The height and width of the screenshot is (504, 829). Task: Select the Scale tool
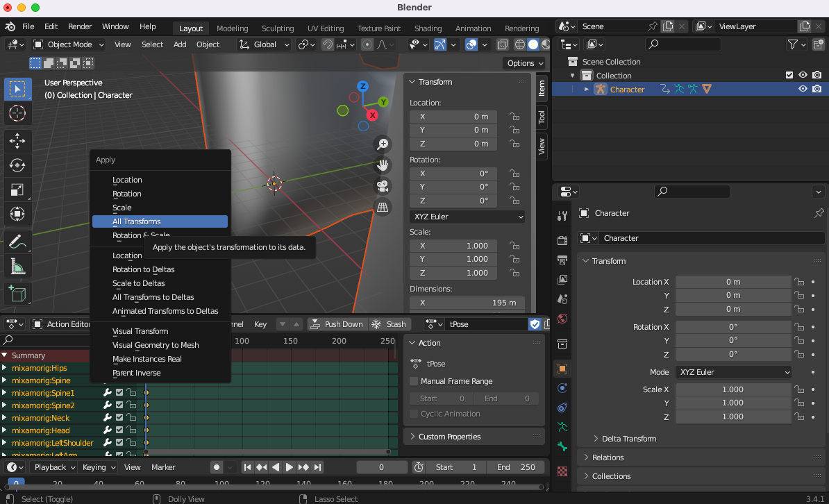click(x=17, y=190)
